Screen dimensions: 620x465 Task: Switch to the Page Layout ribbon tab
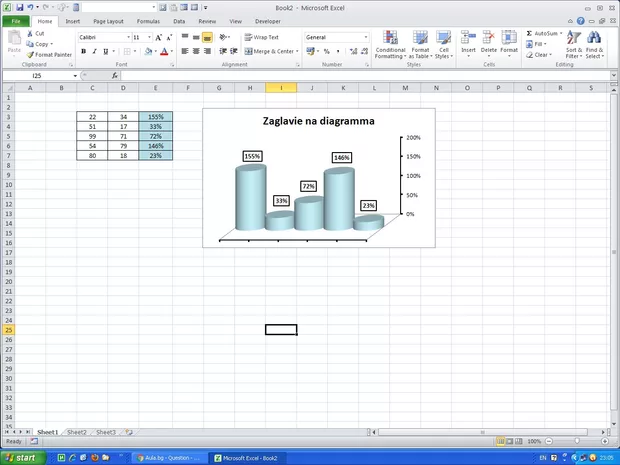point(108,20)
